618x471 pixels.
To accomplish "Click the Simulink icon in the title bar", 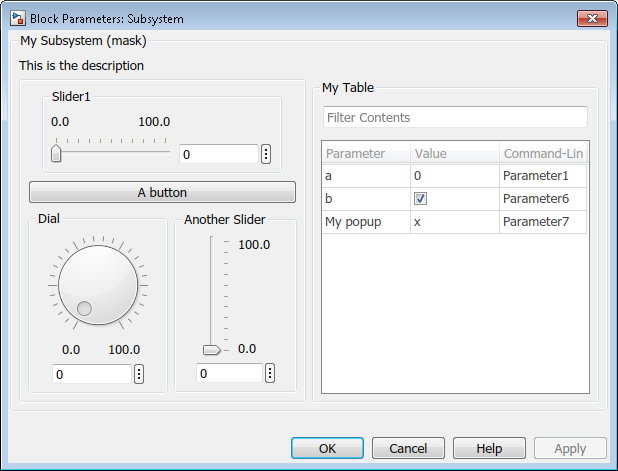I will tap(17, 18).
